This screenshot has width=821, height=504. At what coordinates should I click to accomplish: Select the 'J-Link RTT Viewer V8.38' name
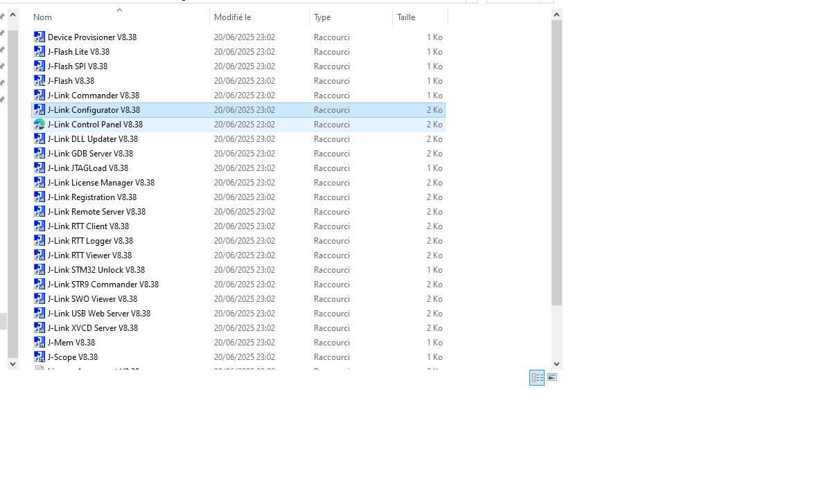tap(90, 255)
